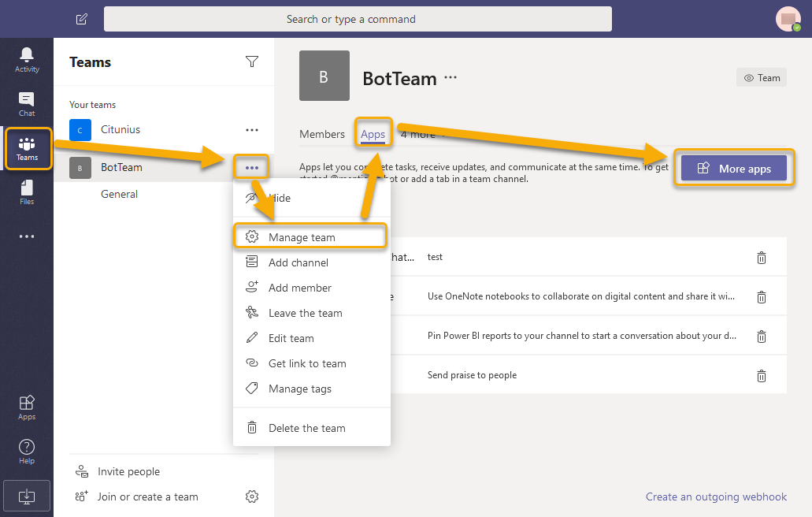Open the Files section
The width and height of the screenshot is (812, 517).
pyautogui.click(x=27, y=192)
